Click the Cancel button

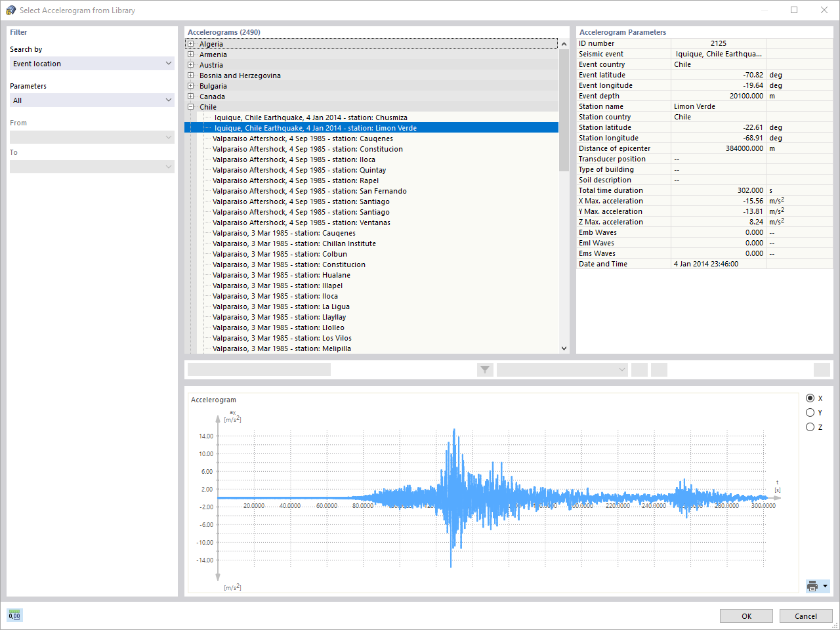tap(806, 616)
